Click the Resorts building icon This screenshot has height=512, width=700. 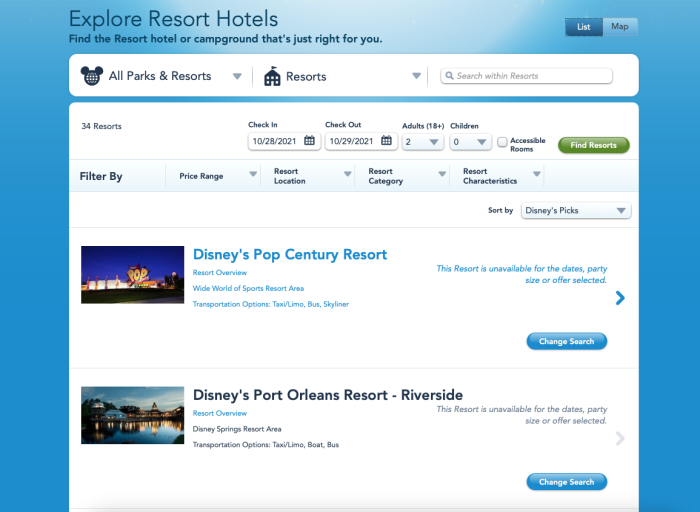(272, 76)
